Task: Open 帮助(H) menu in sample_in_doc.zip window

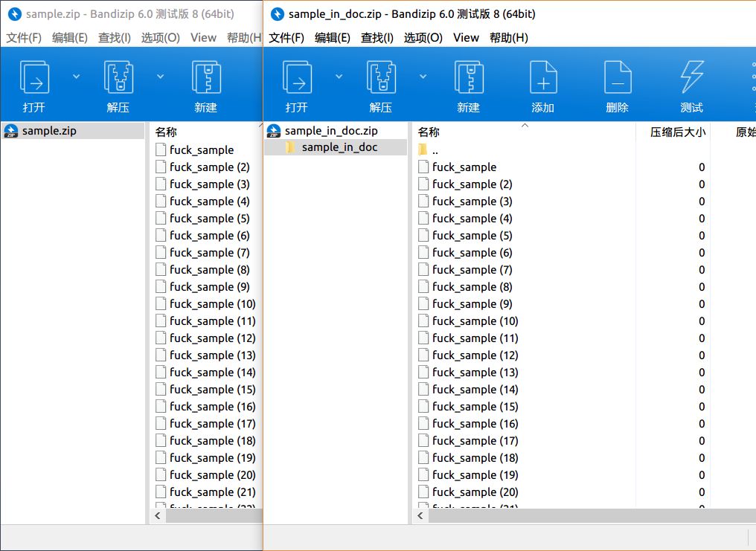Action: 509,38
